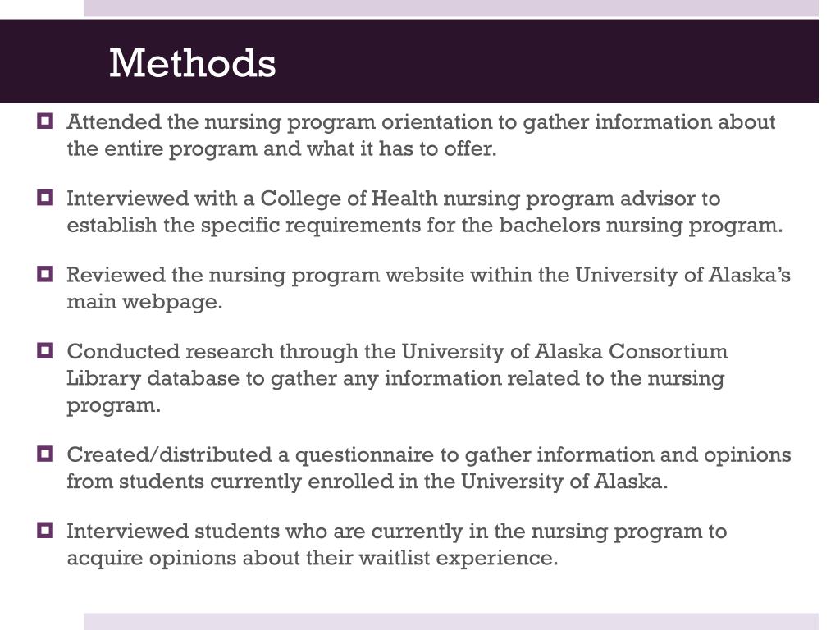
Task: Click the phrase 'waitlist experience.'
Action: (x=459, y=558)
